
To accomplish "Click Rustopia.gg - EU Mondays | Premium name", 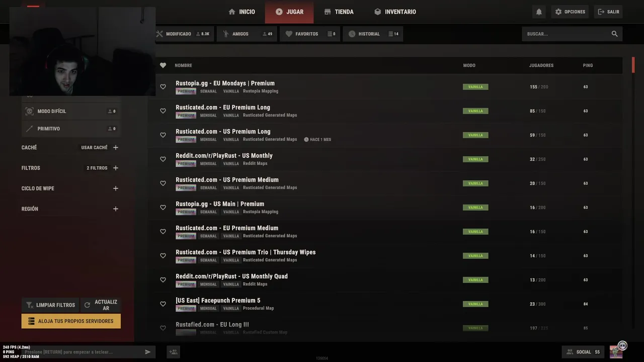I will point(225,83).
